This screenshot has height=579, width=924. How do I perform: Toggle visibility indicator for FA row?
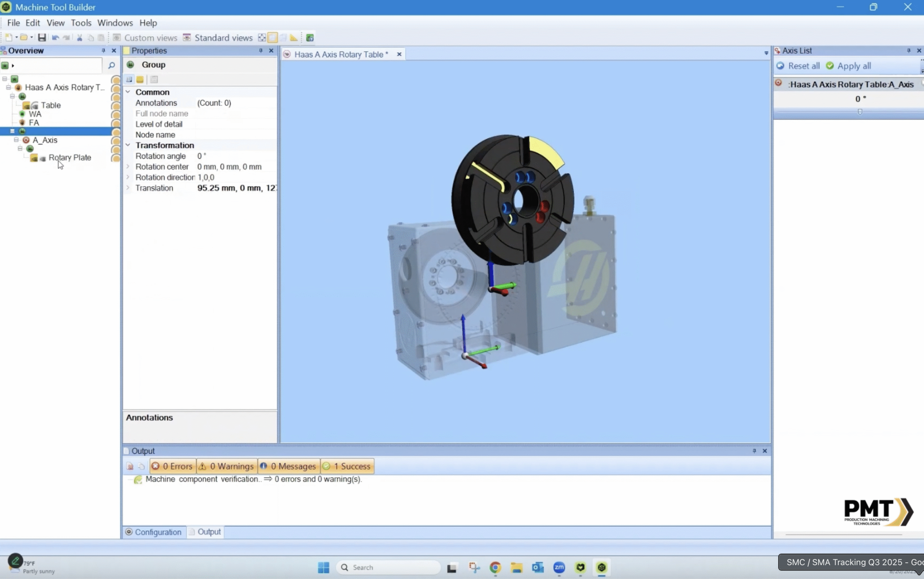click(x=115, y=123)
